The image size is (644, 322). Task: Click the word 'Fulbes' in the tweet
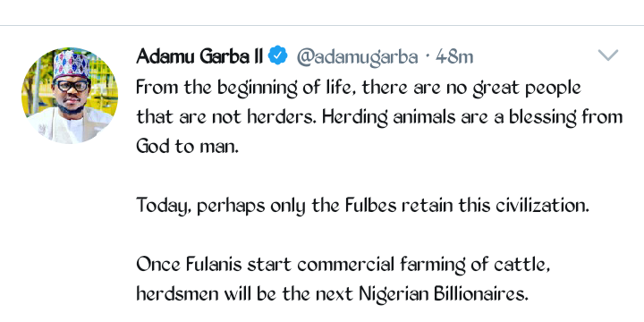click(x=371, y=206)
